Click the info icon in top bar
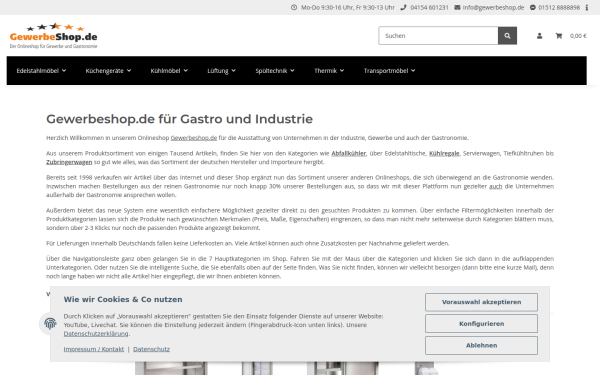Viewport: 600px width, 375px height. pyautogui.click(x=587, y=7)
